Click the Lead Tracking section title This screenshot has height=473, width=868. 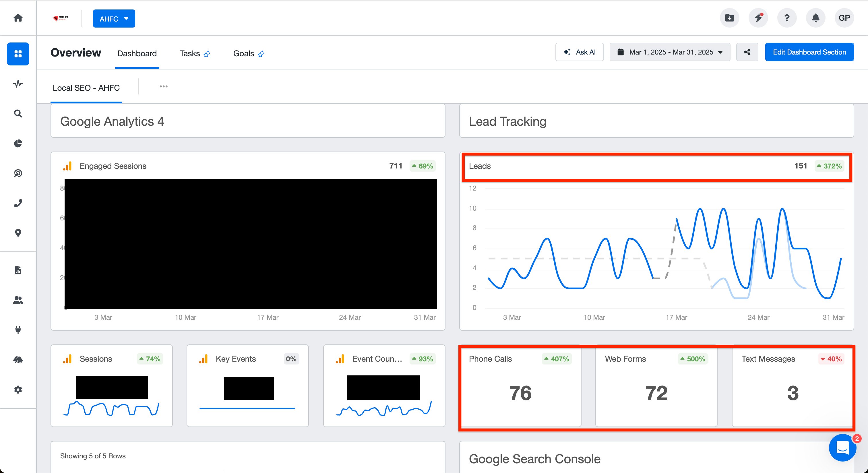(508, 122)
